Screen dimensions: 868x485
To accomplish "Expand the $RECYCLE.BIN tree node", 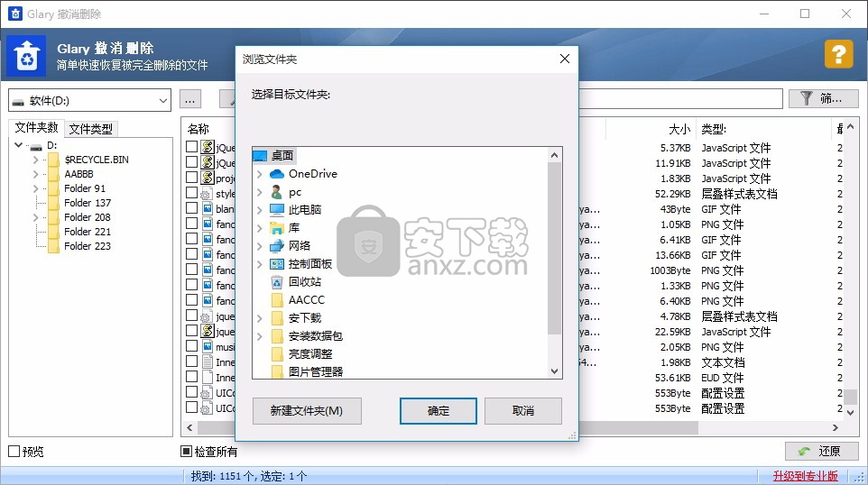I will tap(35, 160).
